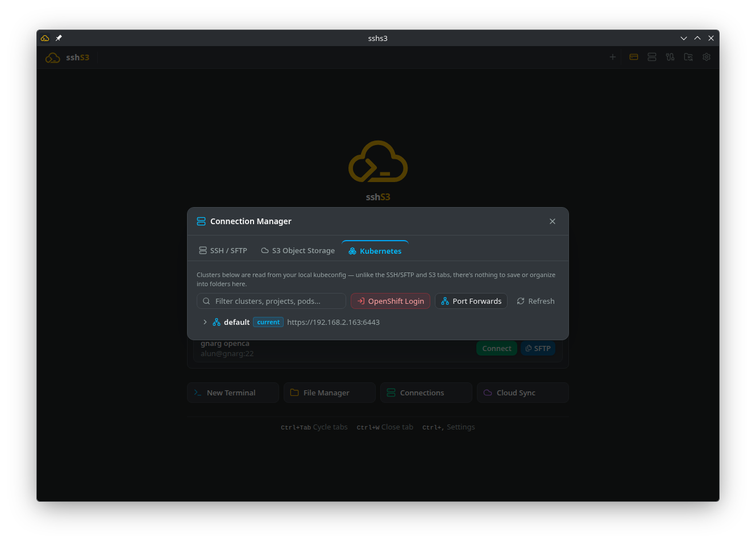Maximize the ssh3 window with the up arrow

point(697,38)
